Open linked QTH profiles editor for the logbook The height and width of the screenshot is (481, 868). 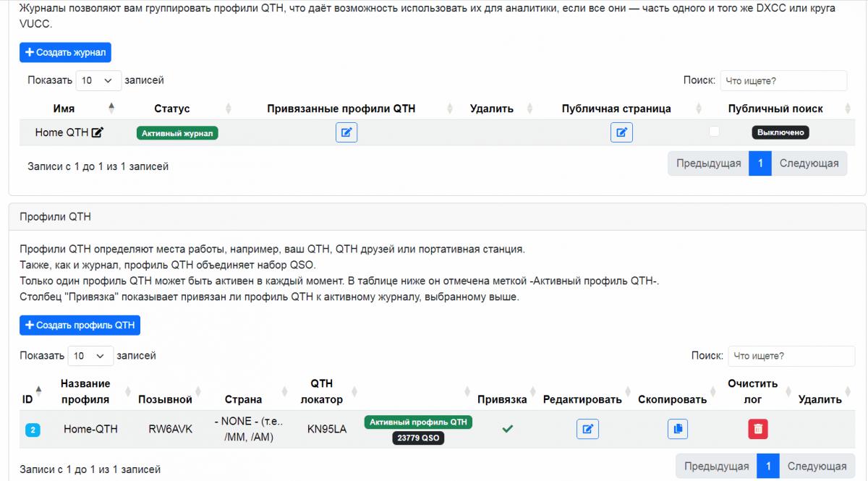pyautogui.click(x=346, y=132)
